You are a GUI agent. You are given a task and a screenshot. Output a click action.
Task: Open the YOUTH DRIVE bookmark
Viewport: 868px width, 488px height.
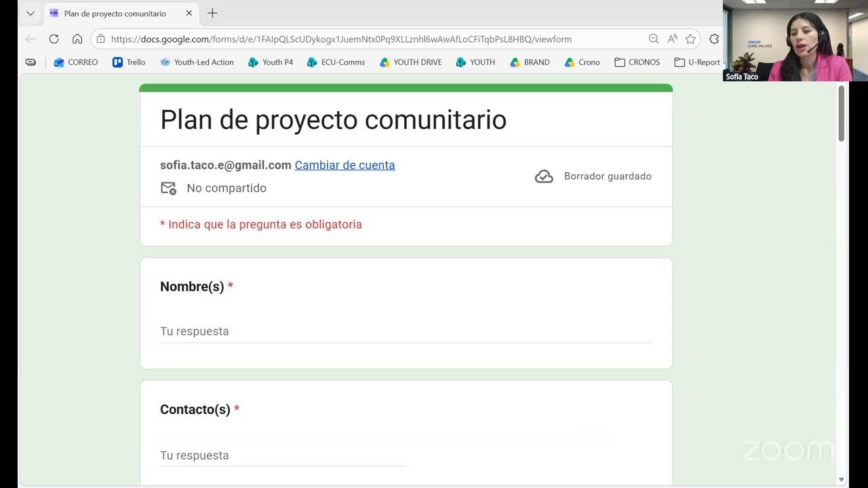coord(410,62)
